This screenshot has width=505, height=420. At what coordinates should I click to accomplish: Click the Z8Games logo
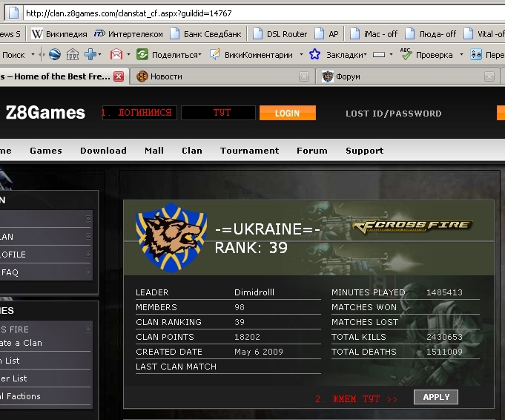(45, 113)
